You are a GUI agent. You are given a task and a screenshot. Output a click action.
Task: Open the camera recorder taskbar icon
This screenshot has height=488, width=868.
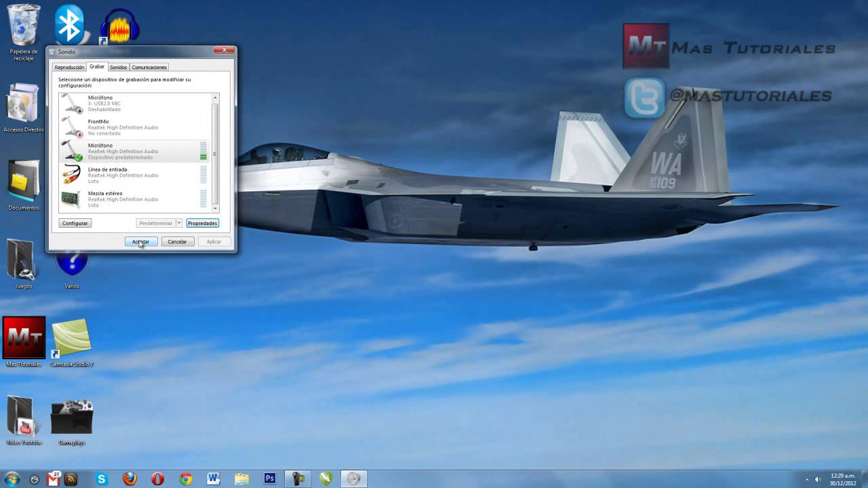pyautogui.click(x=298, y=479)
